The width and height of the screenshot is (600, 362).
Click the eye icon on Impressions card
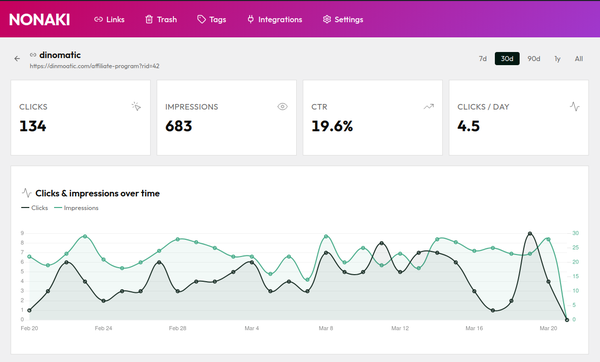pyautogui.click(x=282, y=106)
